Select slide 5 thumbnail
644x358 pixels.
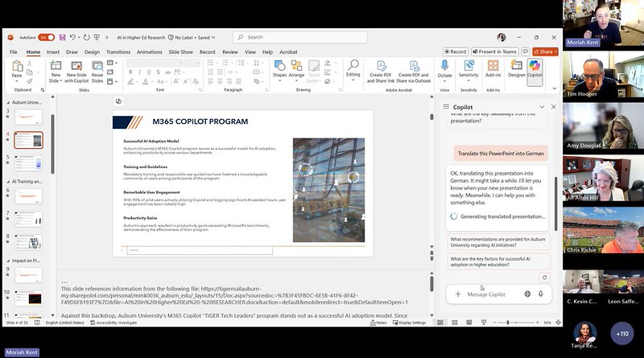coord(28,163)
